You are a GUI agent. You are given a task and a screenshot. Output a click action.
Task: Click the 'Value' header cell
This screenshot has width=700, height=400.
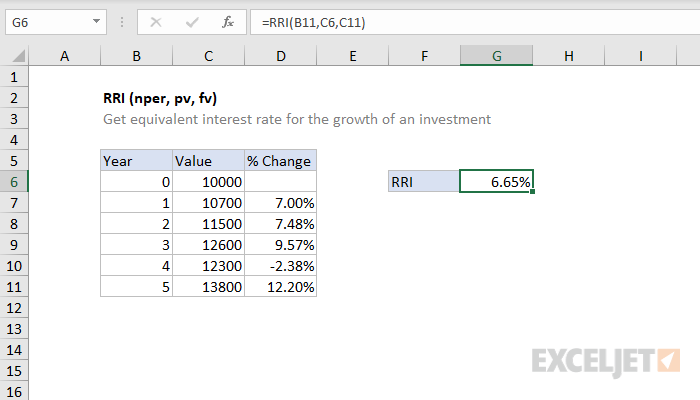point(208,161)
